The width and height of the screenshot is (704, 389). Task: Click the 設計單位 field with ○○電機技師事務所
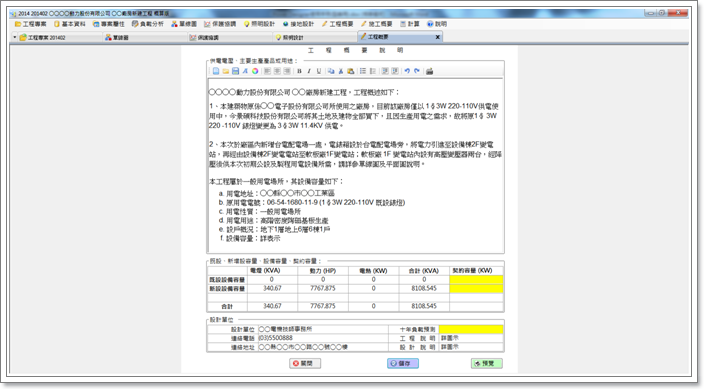[x=322, y=329]
